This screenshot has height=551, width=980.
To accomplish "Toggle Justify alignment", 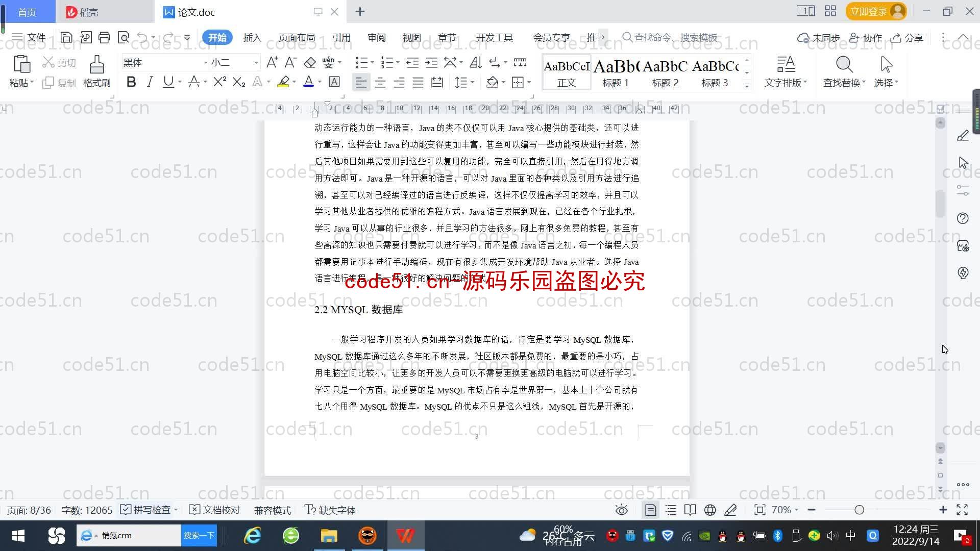I will pyautogui.click(x=418, y=82).
